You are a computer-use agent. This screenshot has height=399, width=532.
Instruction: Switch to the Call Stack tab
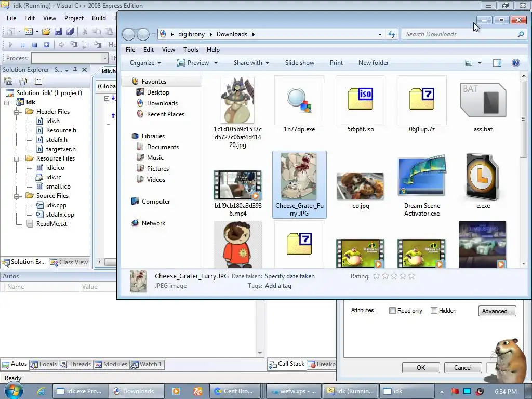pos(287,364)
